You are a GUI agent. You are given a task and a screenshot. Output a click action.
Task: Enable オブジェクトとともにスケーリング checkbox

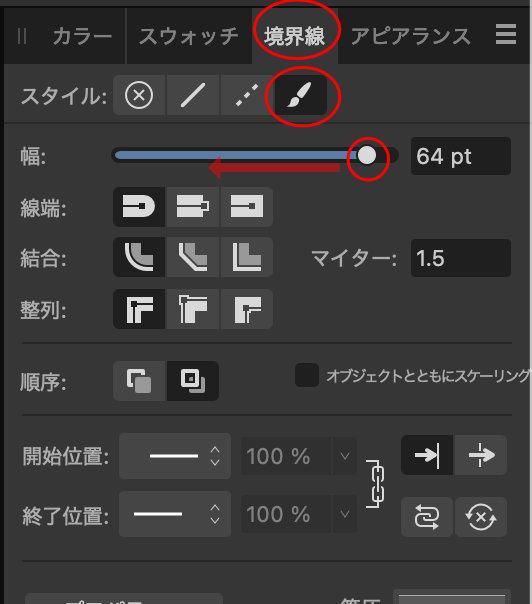pyautogui.click(x=307, y=375)
